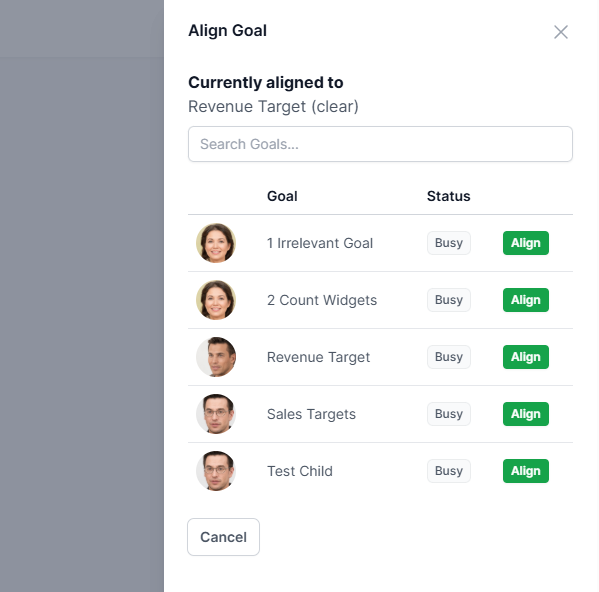Image resolution: width=599 pixels, height=592 pixels.
Task: Close the Align Goal dialog with X icon
Action: click(560, 32)
